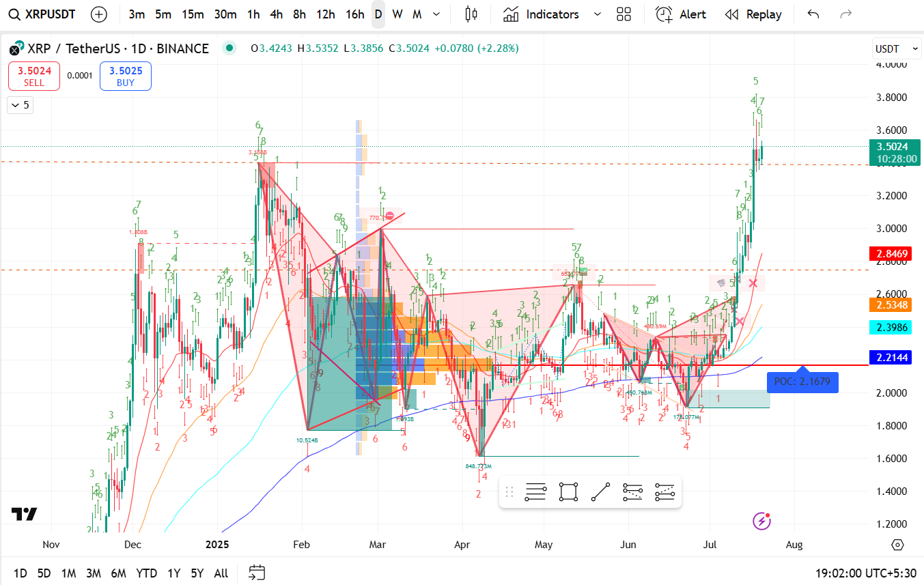924x585 pixels.
Task: Set the date range to 3M
Action: coord(94,573)
